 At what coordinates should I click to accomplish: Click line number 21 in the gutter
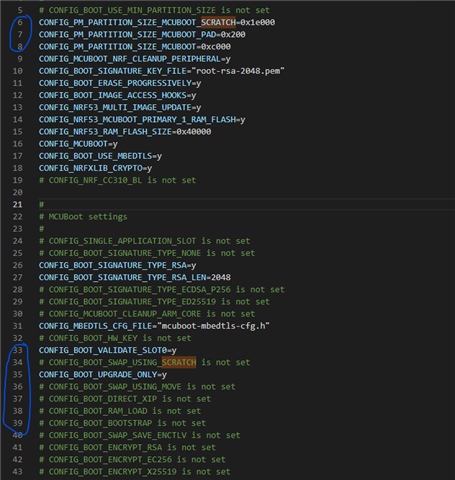click(18, 204)
